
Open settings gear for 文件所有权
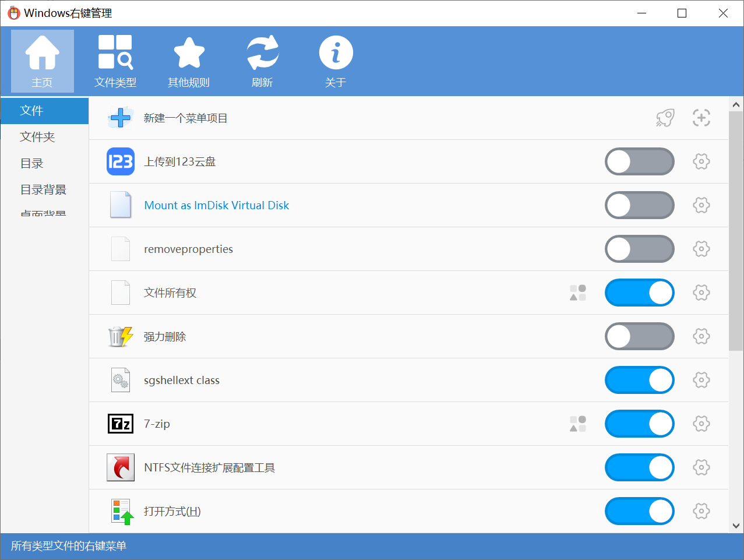click(701, 293)
